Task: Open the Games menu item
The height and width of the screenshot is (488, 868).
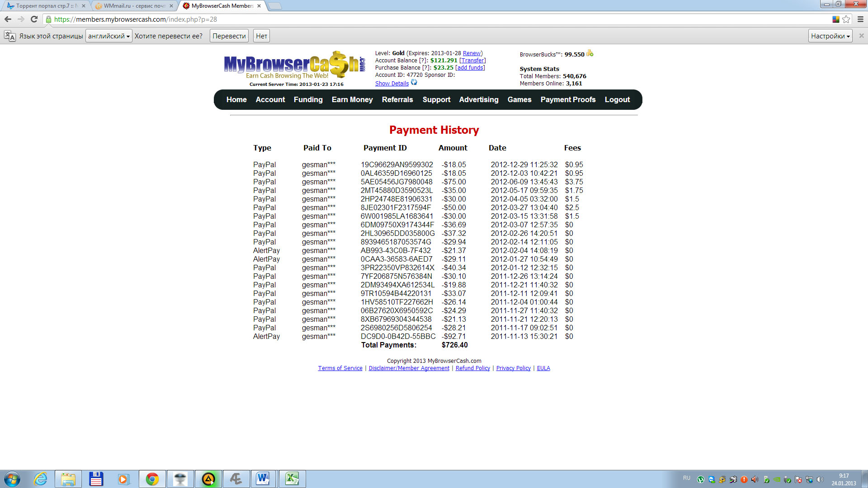Action: point(519,99)
